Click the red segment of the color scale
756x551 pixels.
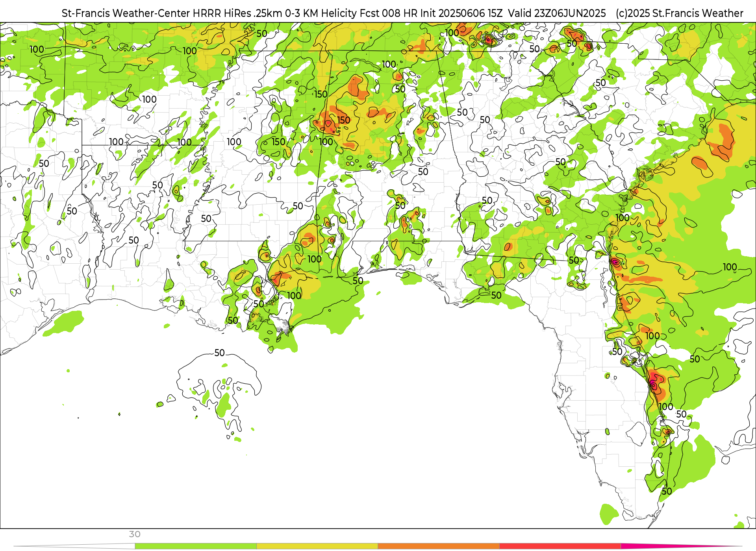(560, 546)
